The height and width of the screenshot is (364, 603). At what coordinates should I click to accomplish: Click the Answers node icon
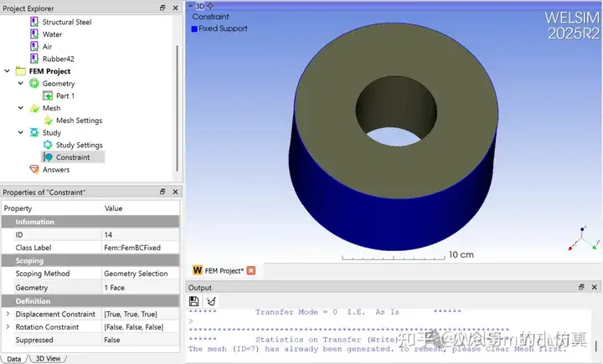[x=34, y=170]
